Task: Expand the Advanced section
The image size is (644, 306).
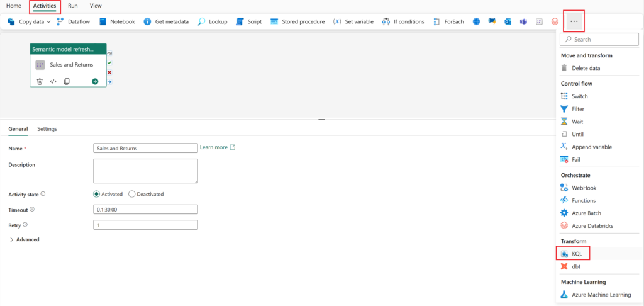Action: (x=25, y=239)
